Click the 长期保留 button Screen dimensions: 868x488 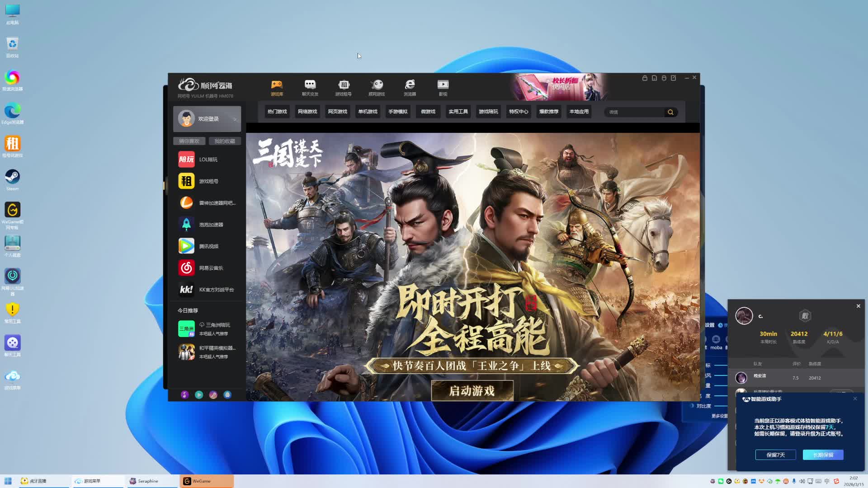(823, 455)
